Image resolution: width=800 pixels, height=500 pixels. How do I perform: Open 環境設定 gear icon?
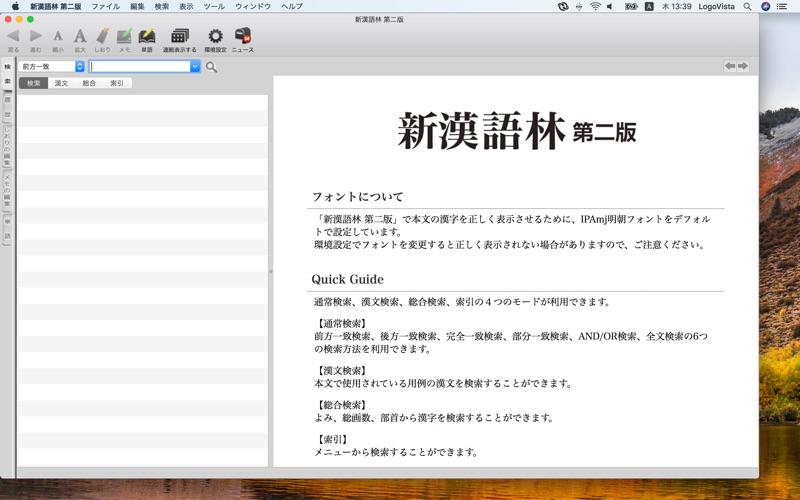(x=215, y=37)
